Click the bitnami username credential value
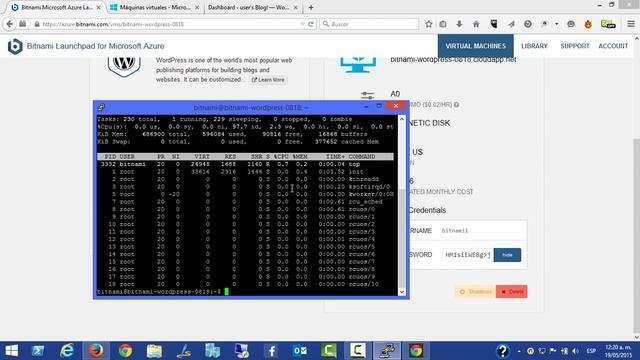Image resolution: width=640 pixels, height=360 pixels. click(x=455, y=231)
